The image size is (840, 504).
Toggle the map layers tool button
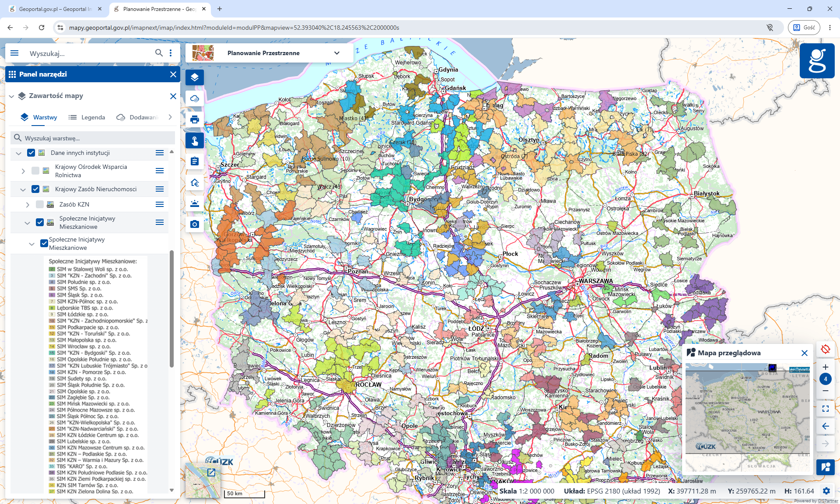[x=195, y=77]
